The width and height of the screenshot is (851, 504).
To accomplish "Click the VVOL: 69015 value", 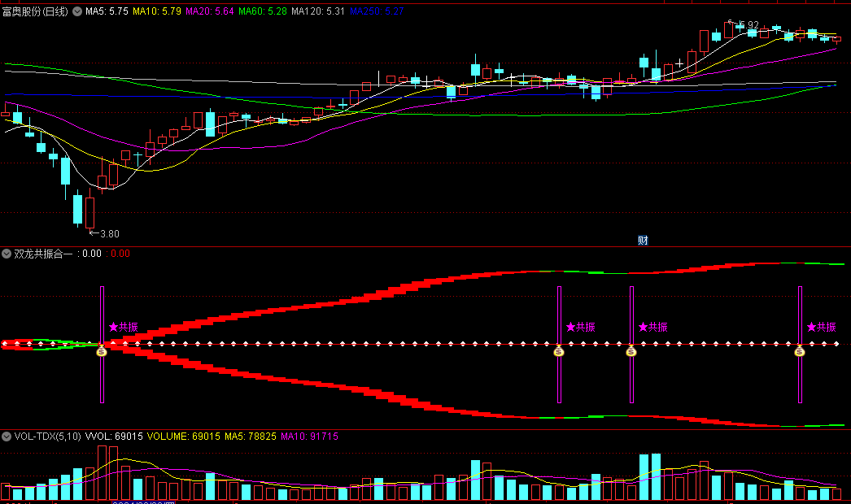I will (x=114, y=437).
